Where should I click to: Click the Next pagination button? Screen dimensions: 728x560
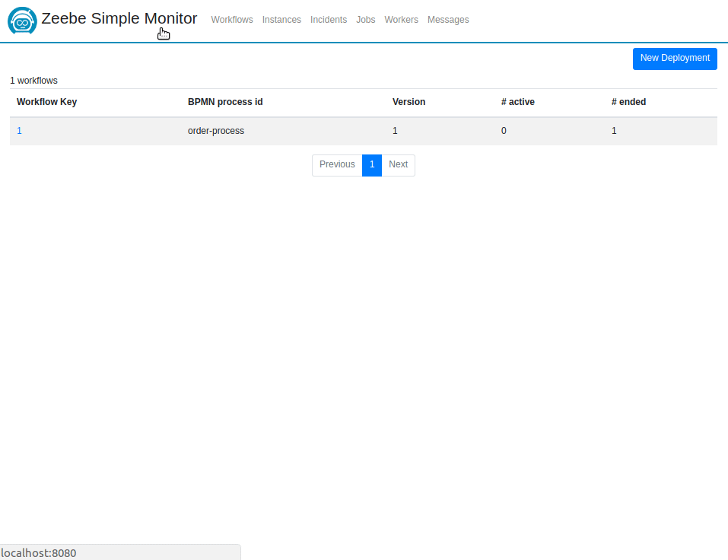(399, 165)
